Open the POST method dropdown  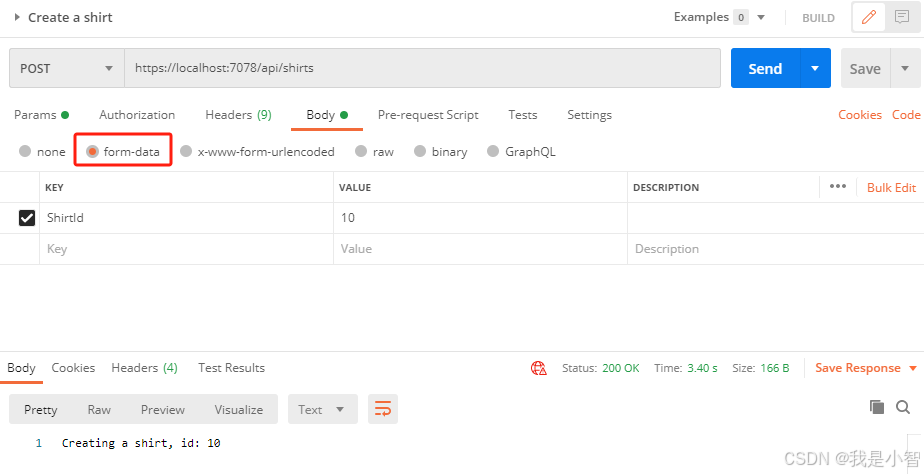tap(67, 68)
